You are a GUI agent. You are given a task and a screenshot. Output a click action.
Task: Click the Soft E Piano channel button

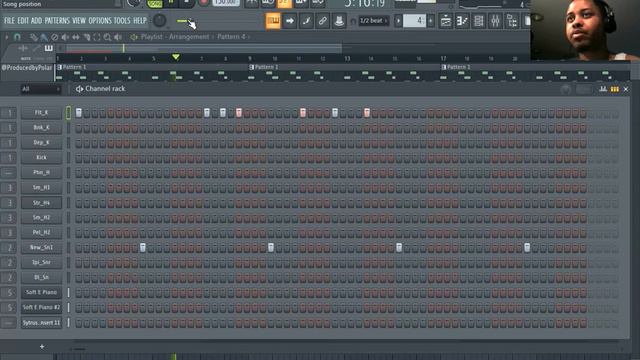click(x=42, y=292)
